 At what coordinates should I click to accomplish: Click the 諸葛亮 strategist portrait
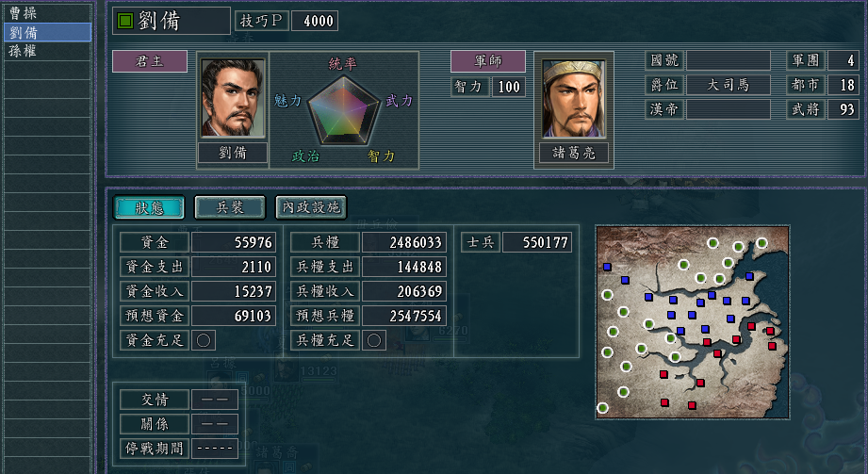click(574, 99)
